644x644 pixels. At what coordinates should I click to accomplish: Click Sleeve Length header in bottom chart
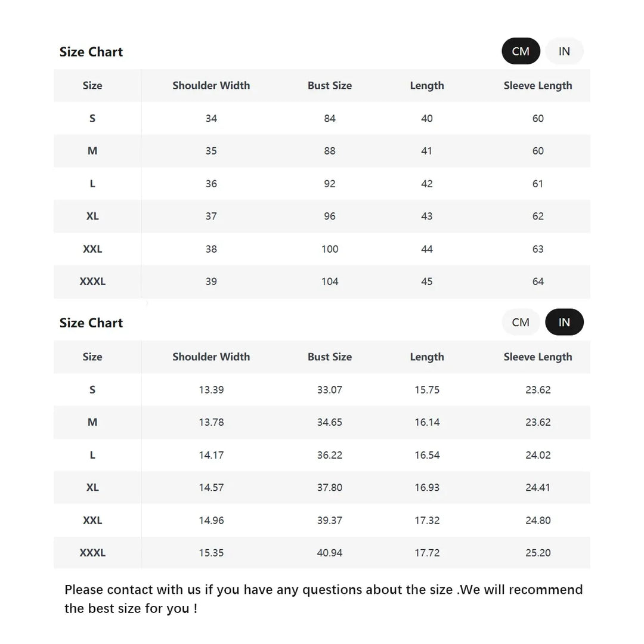[537, 357]
